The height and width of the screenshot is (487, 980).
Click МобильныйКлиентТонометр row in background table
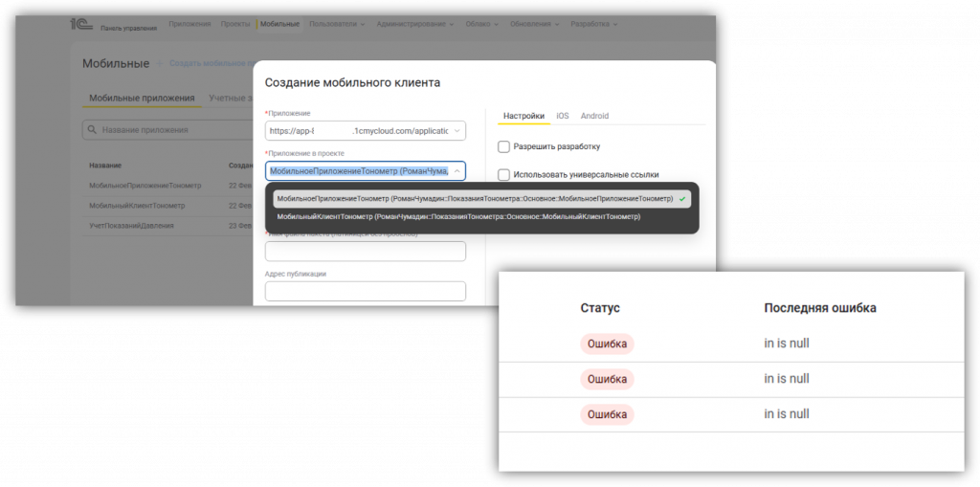point(167,205)
